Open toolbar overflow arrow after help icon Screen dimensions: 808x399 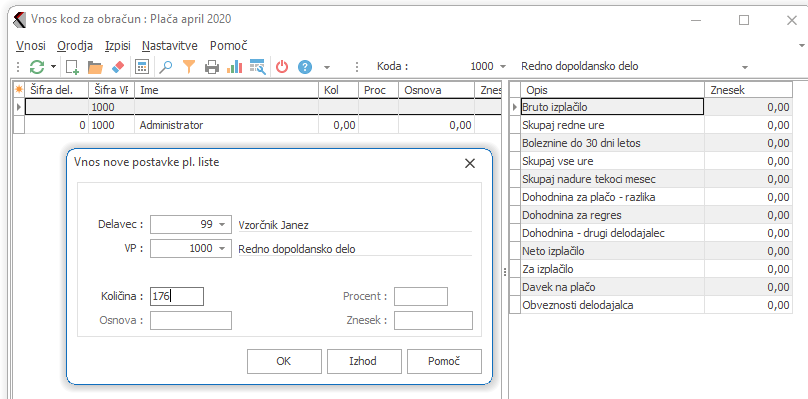point(326,67)
